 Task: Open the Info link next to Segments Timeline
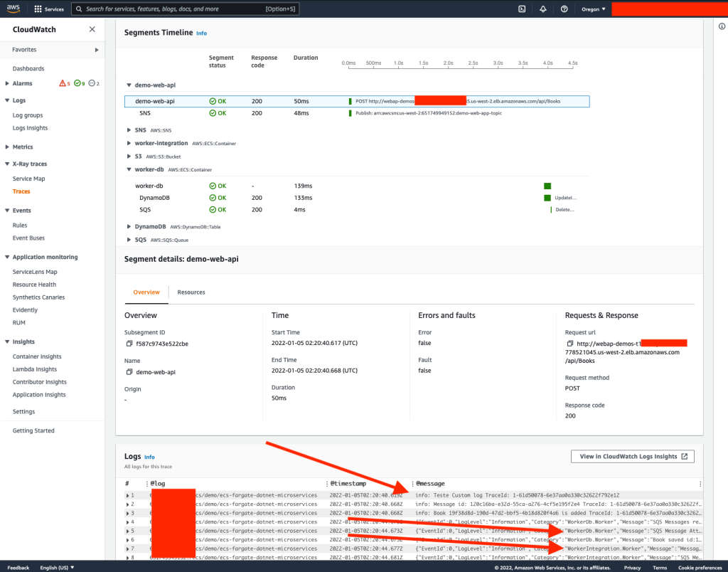(x=201, y=33)
